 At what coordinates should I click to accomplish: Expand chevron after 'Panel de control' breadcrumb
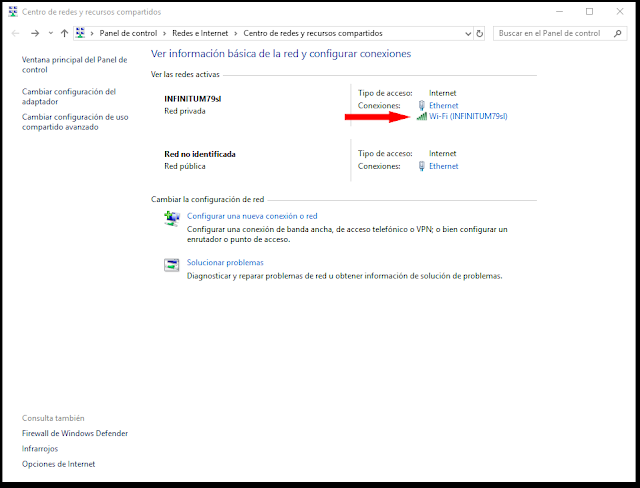pos(164,33)
